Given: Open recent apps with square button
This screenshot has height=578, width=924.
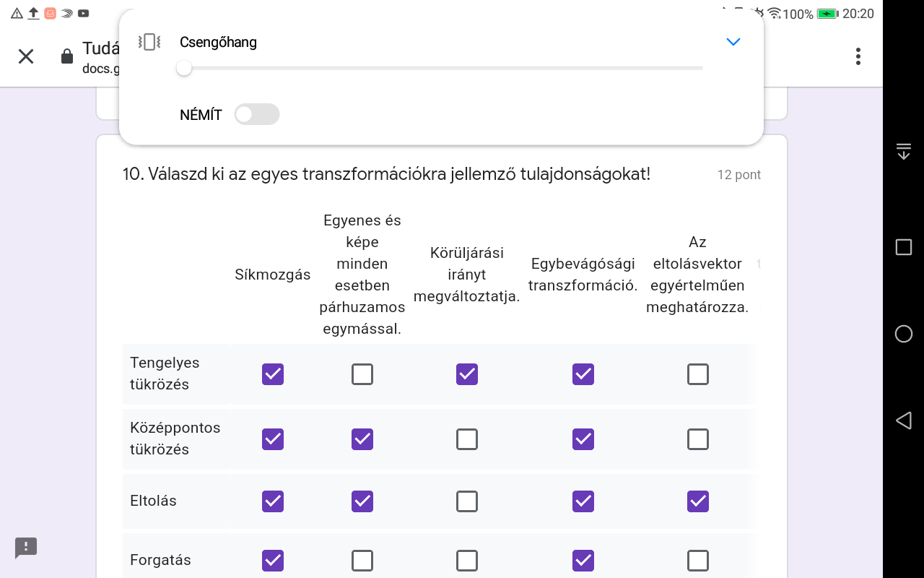Looking at the screenshot, I should [903, 247].
